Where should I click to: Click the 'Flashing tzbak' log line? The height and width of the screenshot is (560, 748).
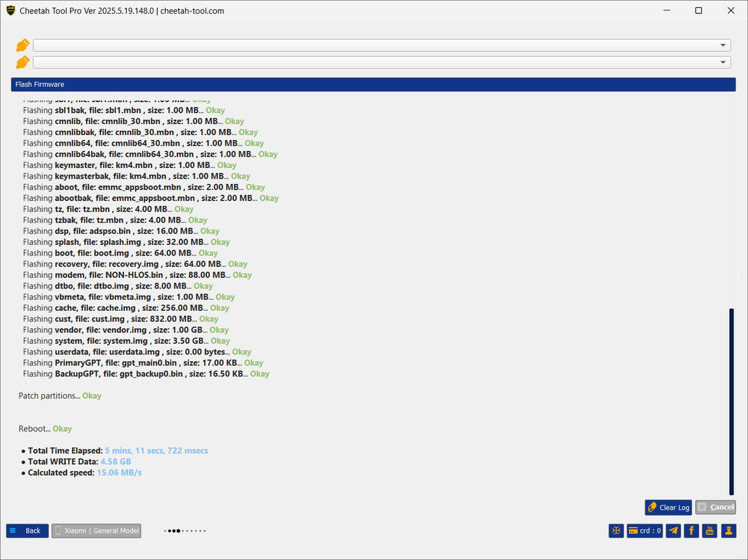click(x=115, y=220)
